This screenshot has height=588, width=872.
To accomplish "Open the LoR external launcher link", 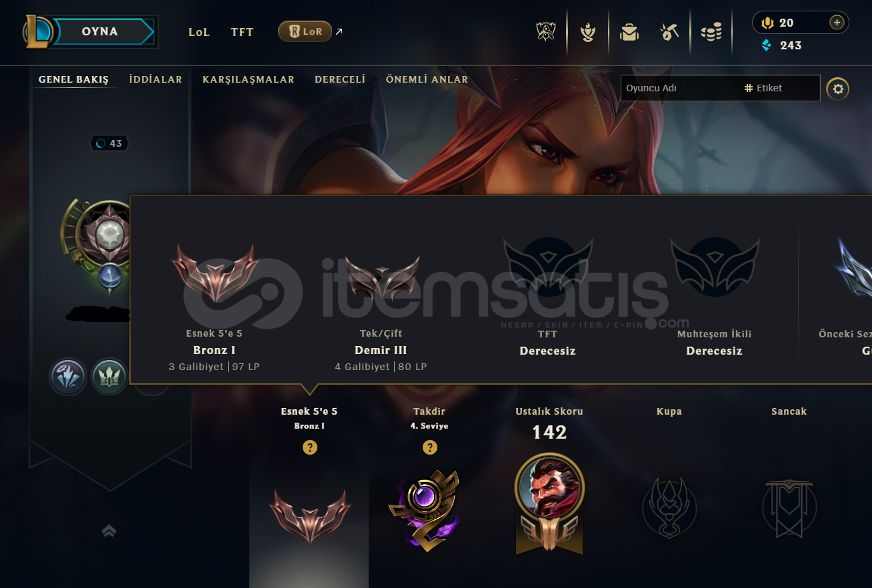I will click(x=311, y=31).
